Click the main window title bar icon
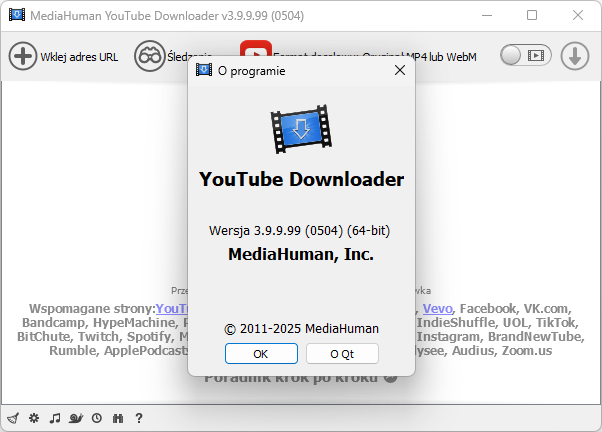Image resolution: width=602 pixels, height=432 pixels. 17,15
